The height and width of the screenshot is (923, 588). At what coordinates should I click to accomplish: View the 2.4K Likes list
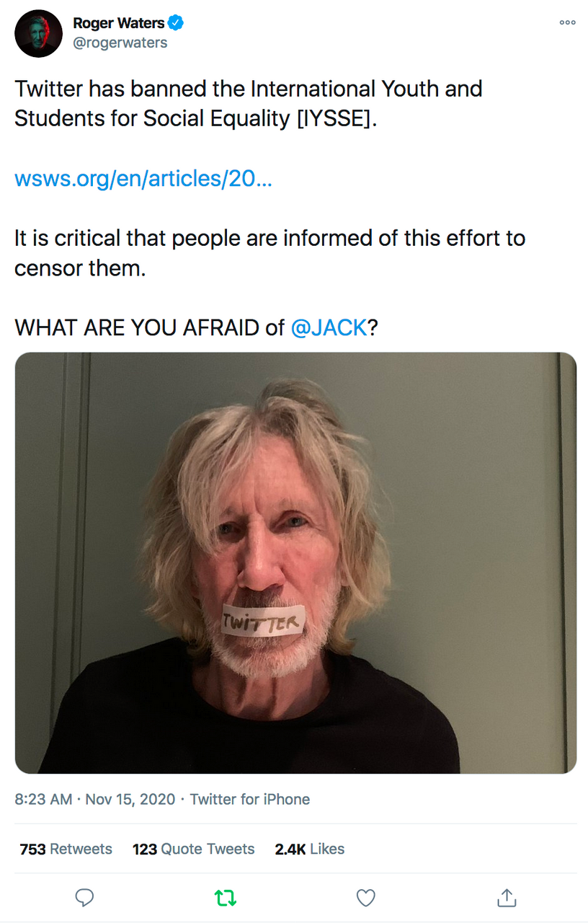click(309, 849)
